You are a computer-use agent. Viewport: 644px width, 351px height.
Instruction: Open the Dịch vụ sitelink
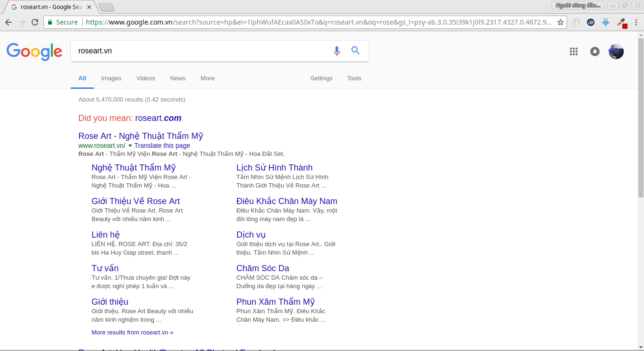251,235
